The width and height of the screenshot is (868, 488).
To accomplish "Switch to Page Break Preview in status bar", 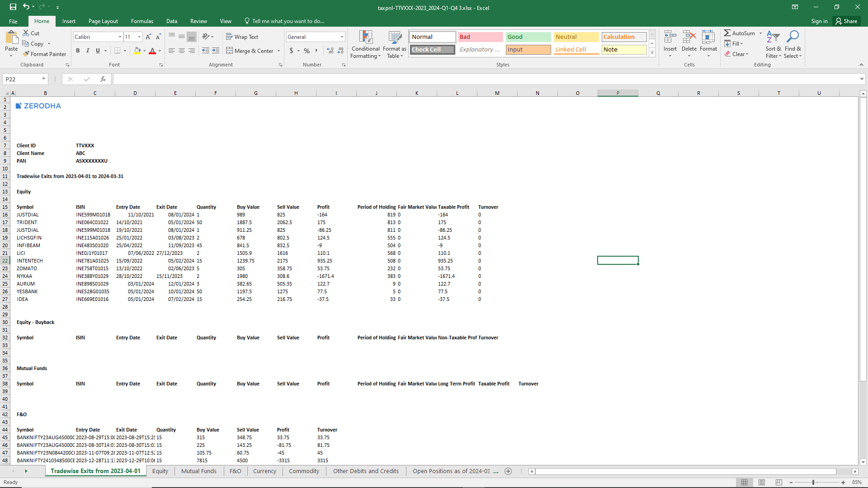I will click(x=778, y=482).
